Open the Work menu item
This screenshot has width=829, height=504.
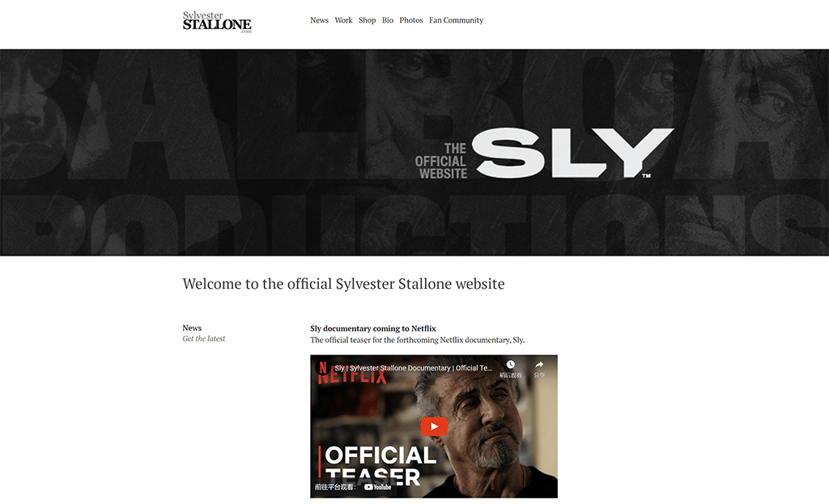tap(343, 20)
